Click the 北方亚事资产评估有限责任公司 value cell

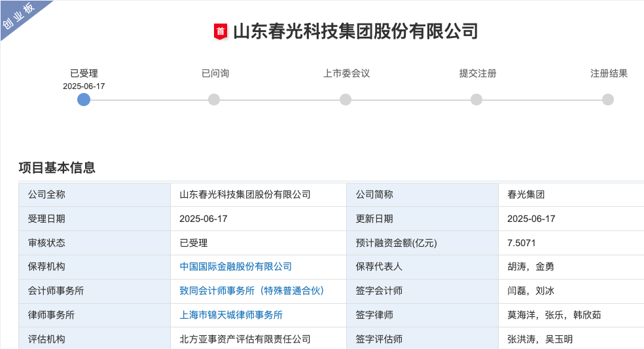tap(259, 339)
